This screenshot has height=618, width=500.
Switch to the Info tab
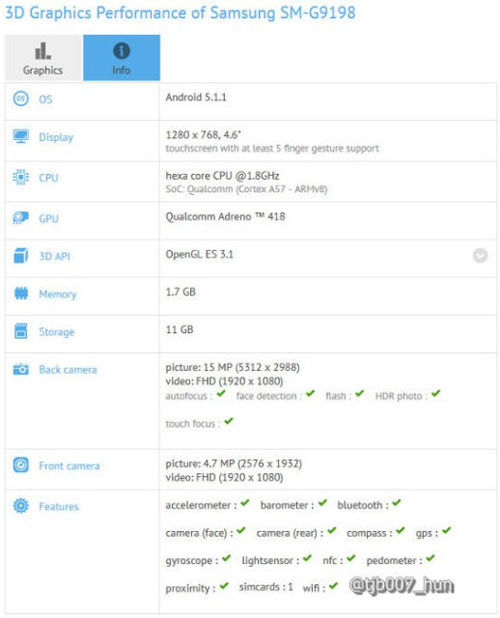121,58
